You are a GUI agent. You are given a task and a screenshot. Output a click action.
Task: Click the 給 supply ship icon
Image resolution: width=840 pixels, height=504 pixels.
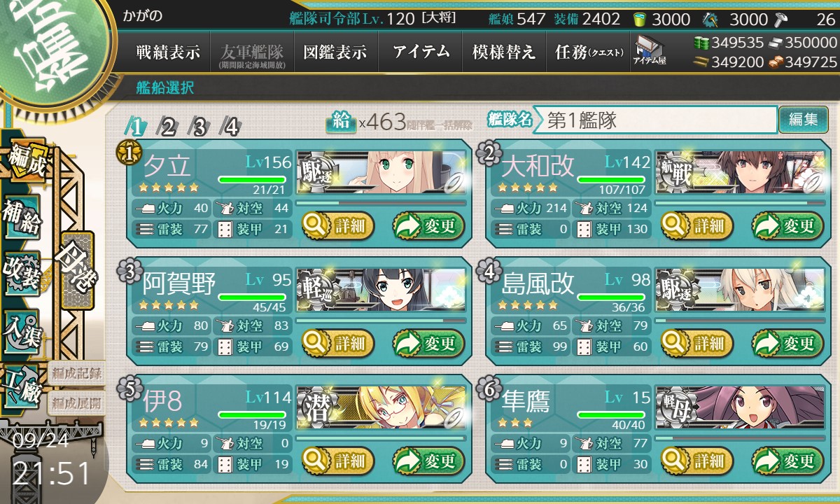(x=341, y=122)
